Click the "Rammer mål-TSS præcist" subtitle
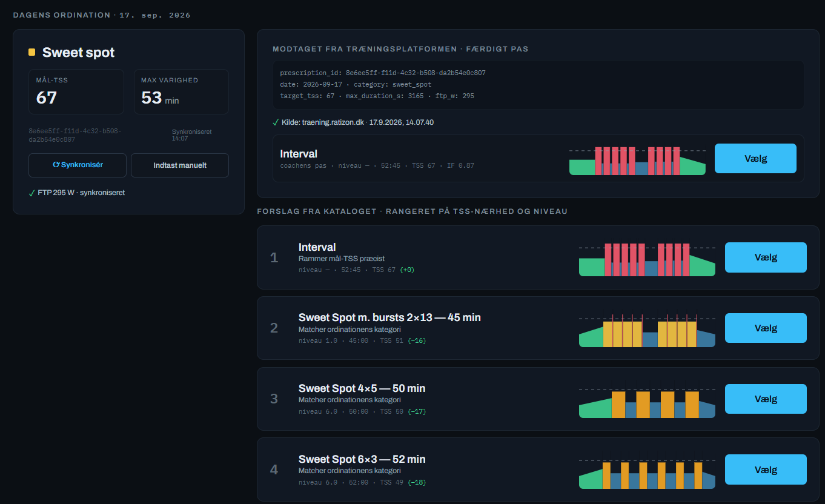This screenshot has height=504, width=825. pos(342,259)
